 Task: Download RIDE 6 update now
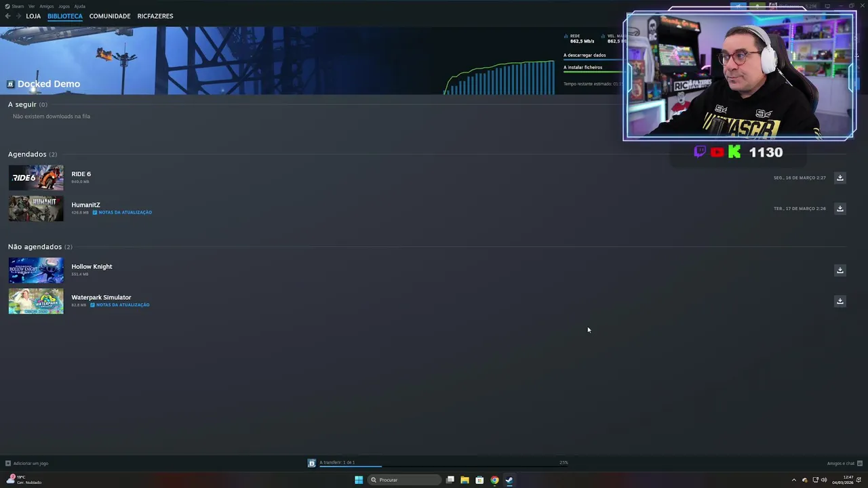(840, 178)
